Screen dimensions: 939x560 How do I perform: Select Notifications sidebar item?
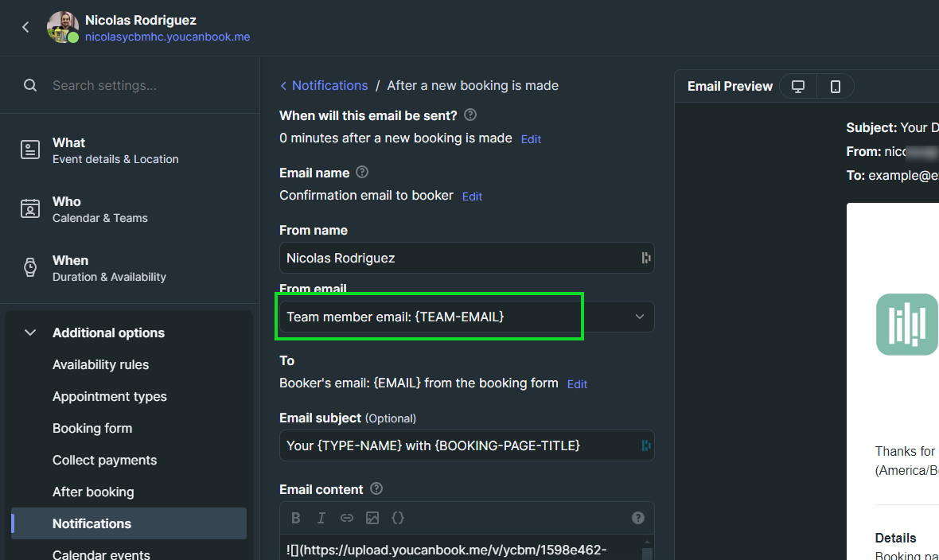pos(130,523)
